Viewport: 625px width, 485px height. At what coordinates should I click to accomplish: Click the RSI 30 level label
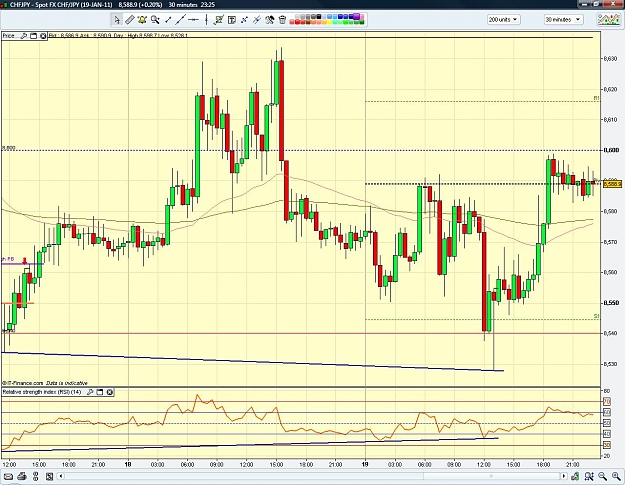(x=607, y=445)
